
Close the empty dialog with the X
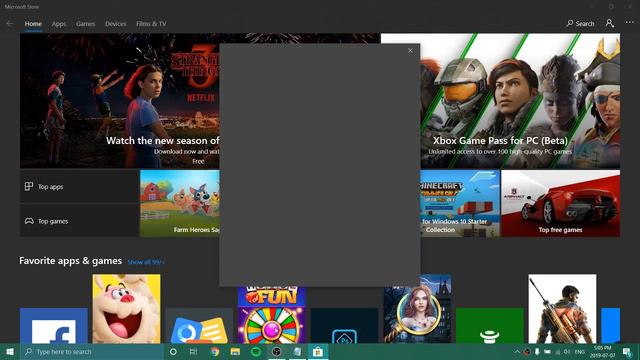coord(410,51)
